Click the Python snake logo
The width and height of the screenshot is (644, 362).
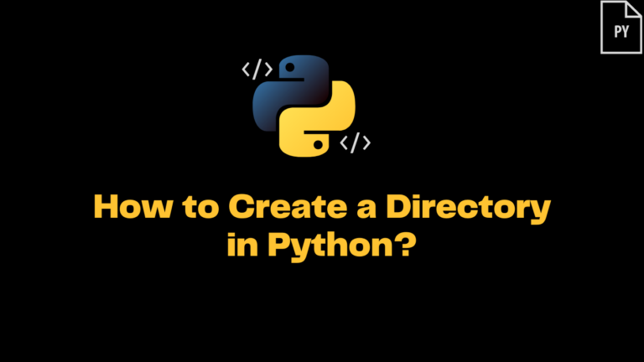(x=304, y=106)
